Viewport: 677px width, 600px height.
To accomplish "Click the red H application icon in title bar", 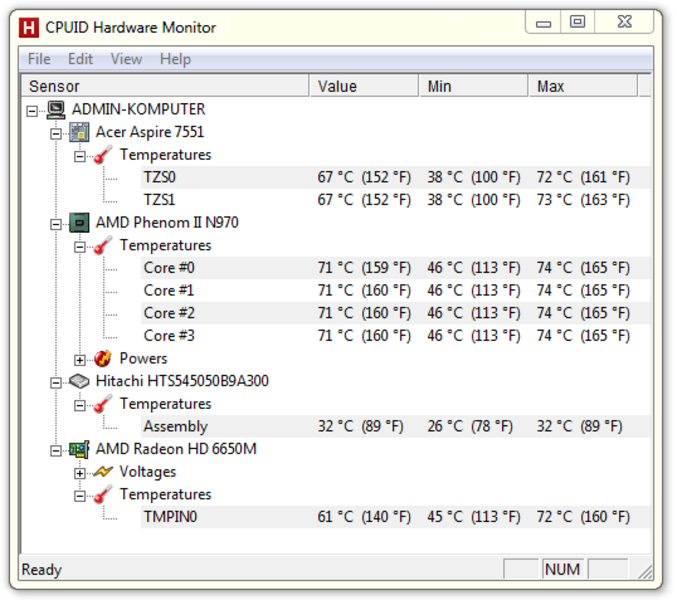I will click(x=29, y=28).
